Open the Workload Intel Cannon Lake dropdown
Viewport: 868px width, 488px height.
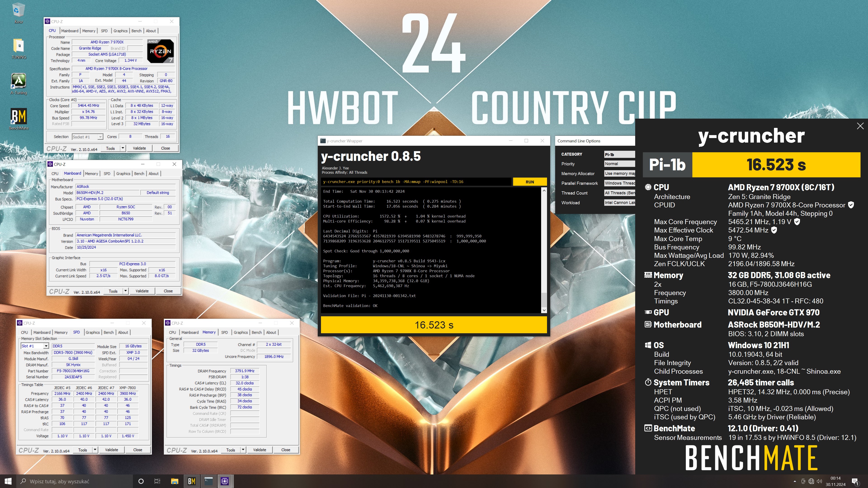coord(619,202)
